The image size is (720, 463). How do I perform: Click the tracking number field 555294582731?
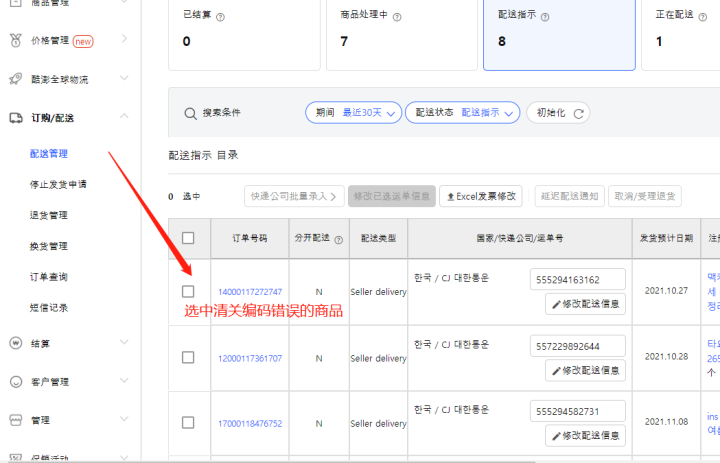[x=578, y=412]
